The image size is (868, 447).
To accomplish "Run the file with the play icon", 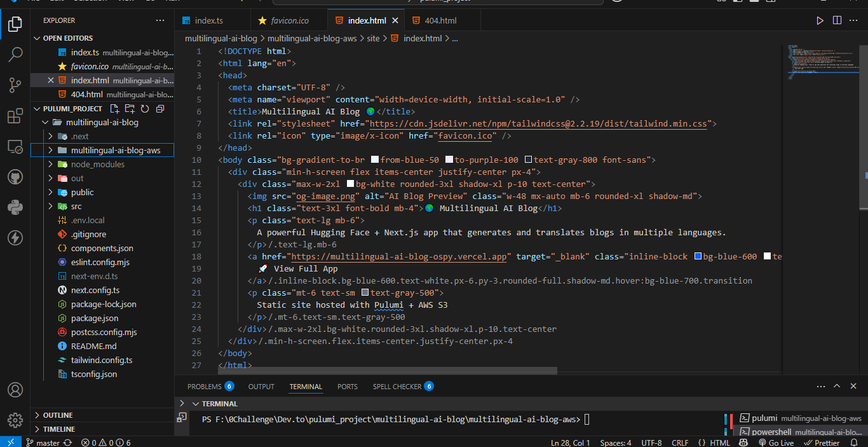I will (820, 20).
